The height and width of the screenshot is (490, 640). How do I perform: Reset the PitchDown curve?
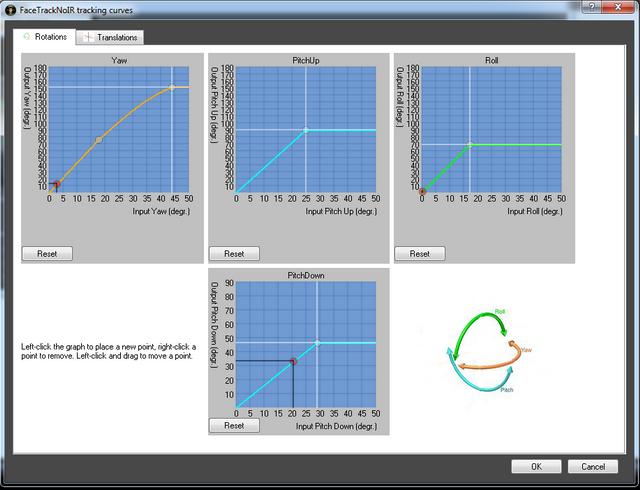234,425
